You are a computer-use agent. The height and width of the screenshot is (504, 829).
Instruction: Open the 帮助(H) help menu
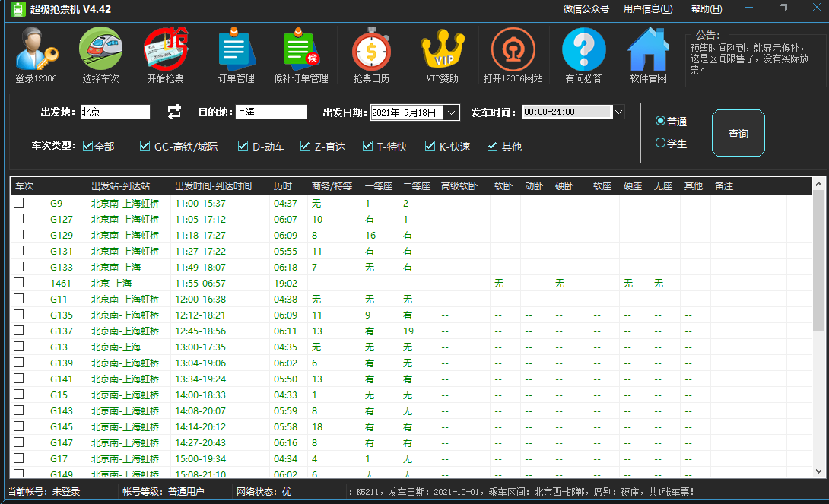pyautogui.click(x=706, y=8)
